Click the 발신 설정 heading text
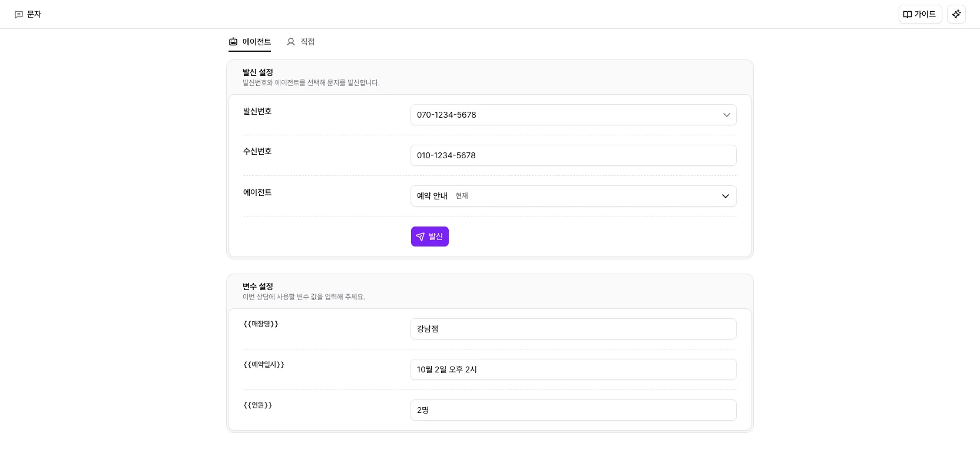The height and width of the screenshot is (453, 980). 258,72
